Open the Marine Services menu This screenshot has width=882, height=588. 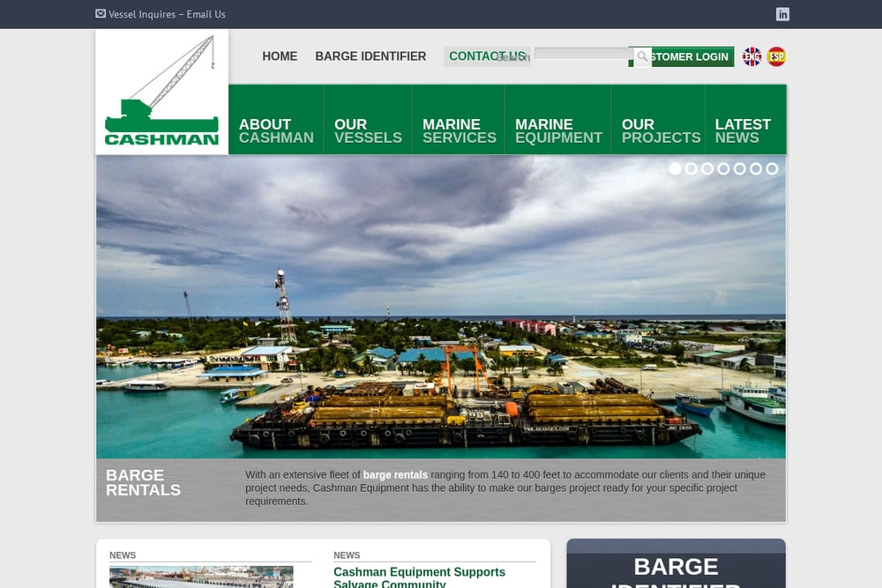point(459,120)
